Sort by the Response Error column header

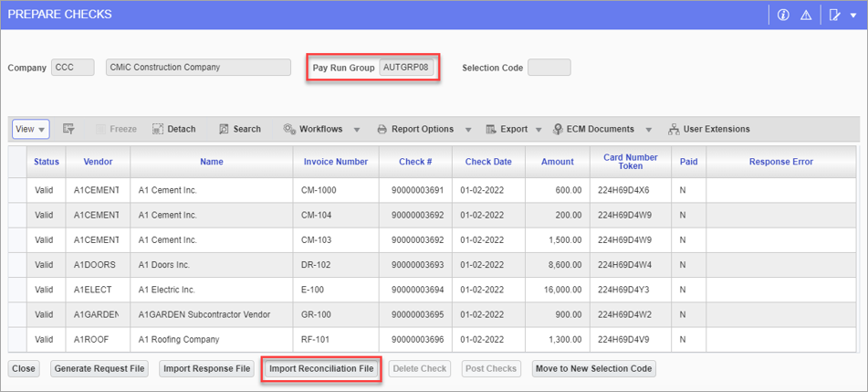(781, 162)
